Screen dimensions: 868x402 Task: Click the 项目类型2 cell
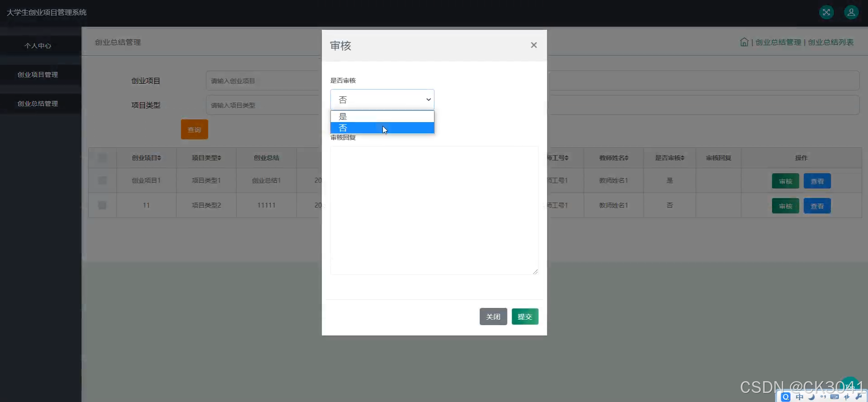point(207,205)
